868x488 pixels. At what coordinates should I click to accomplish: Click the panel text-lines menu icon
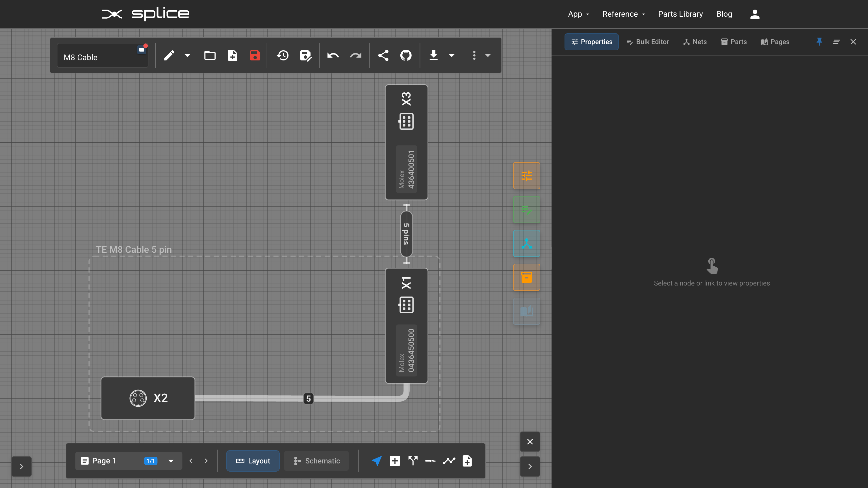pos(836,42)
